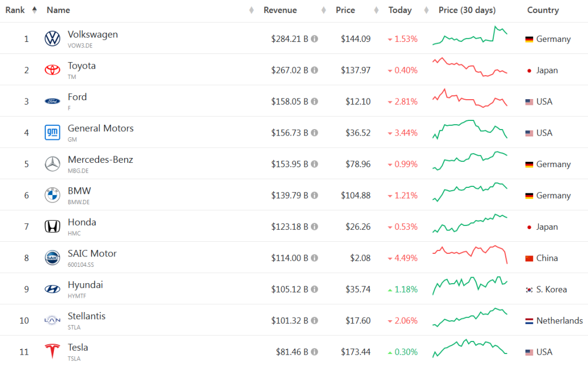Sort the table by Rank column
This screenshot has width=588, height=366.
click(x=15, y=10)
